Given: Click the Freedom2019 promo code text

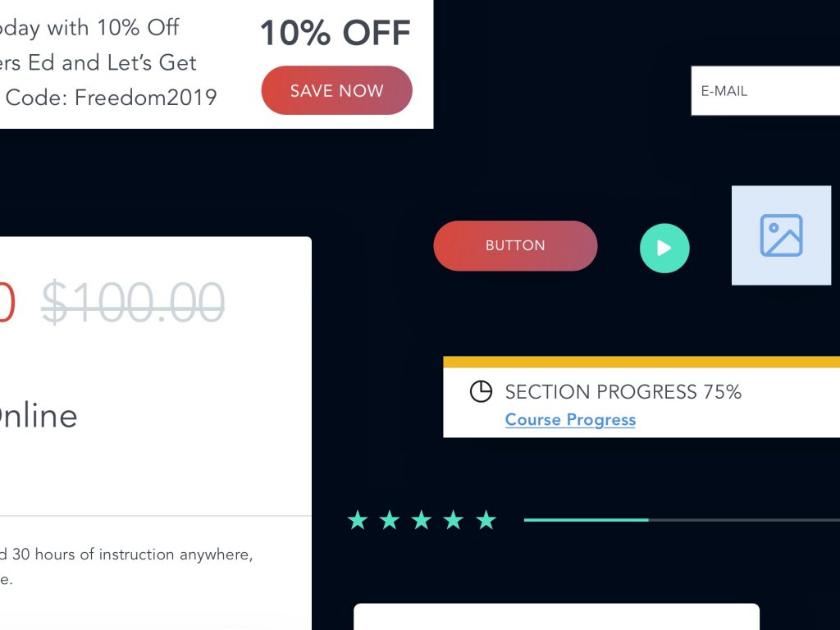Looking at the screenshot, I should [145, 98].
